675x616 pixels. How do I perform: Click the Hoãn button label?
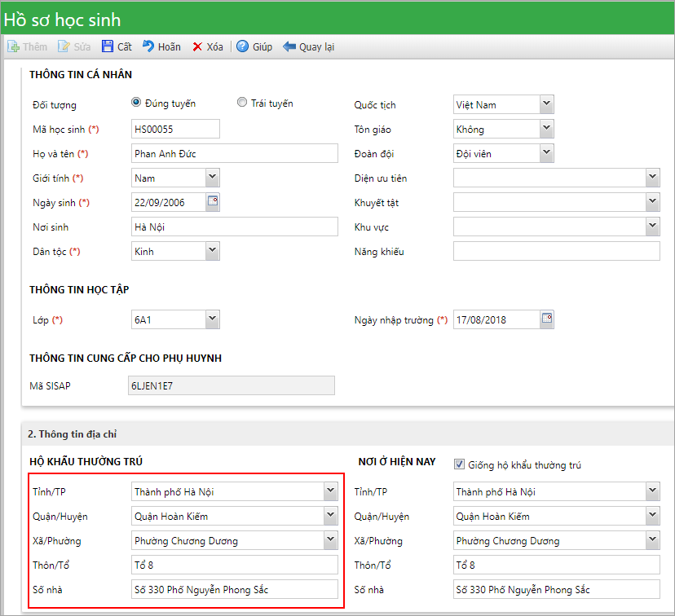coord(170,47)
